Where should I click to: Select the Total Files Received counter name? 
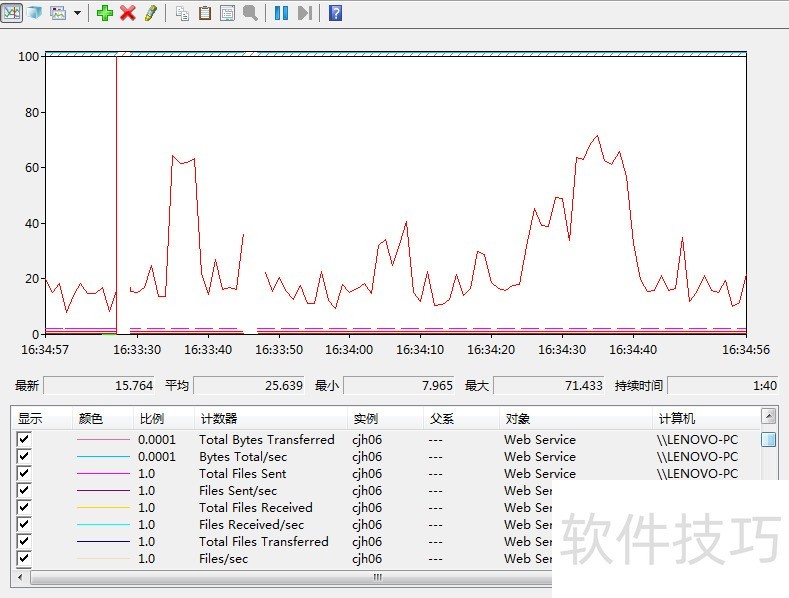tap(256, 507)
